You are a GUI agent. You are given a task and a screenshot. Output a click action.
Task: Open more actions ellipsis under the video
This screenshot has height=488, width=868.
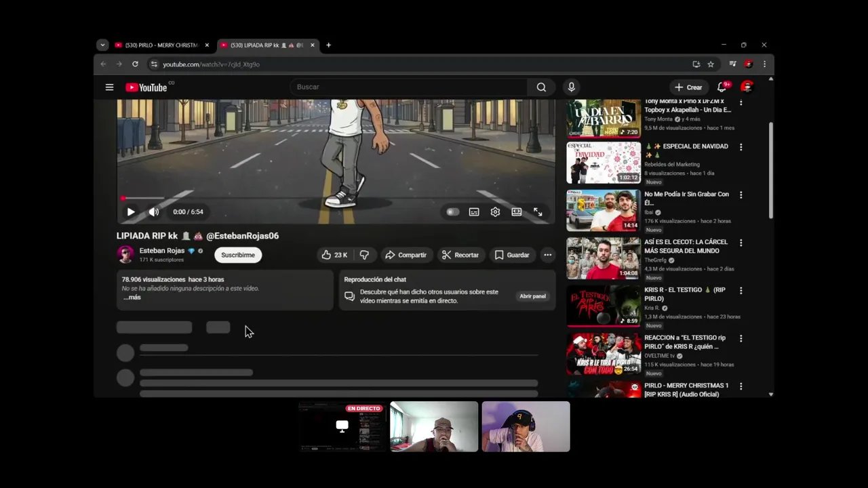pyautogui.click(x=547, y=255)
